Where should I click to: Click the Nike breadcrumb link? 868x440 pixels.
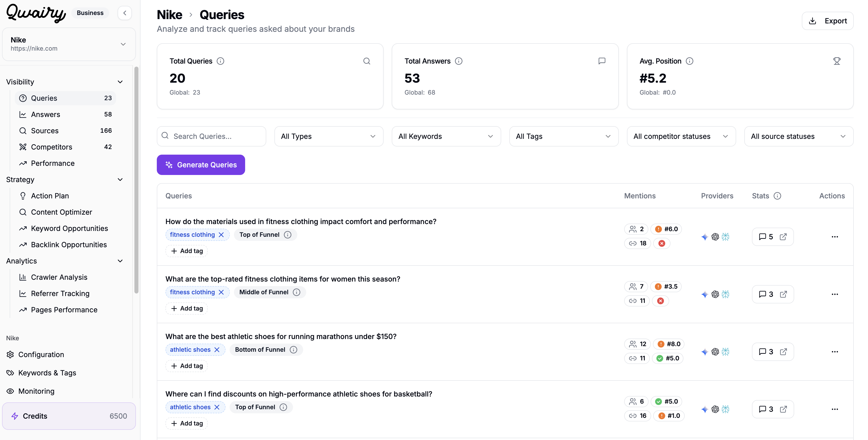tap(170, 15)
